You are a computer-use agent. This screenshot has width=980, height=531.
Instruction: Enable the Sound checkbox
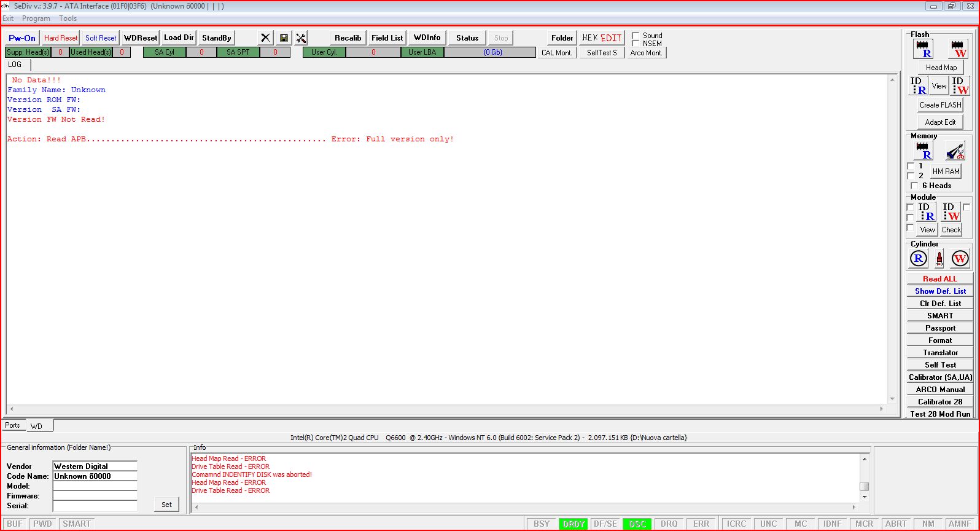[x=636, y=36]
